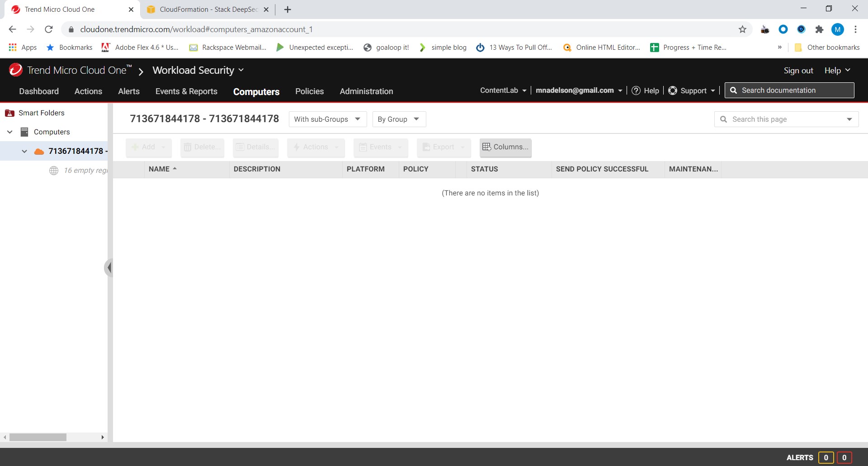Open the mnadelson@gmail.com user menu

(579, 90)
